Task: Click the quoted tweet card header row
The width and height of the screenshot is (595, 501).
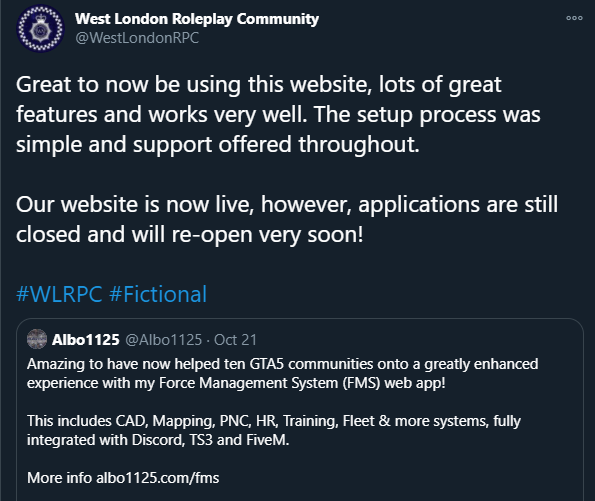Action: click(142, 339)
